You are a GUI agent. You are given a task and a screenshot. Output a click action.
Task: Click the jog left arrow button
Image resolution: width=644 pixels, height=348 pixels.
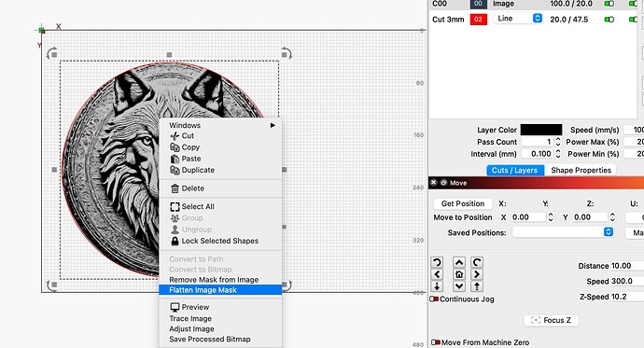point(437,274)
